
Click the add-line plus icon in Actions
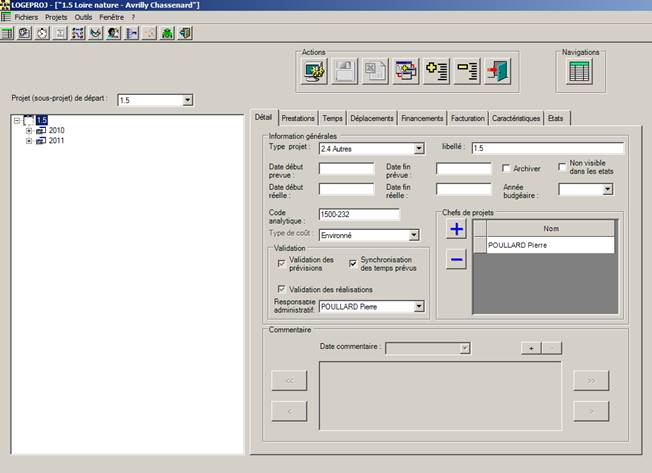tap(437, 71)
